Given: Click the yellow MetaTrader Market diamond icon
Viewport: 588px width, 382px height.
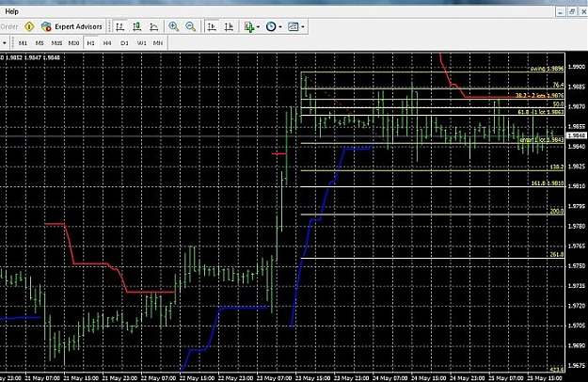Looking at the screenshot, I should (29, 26).
